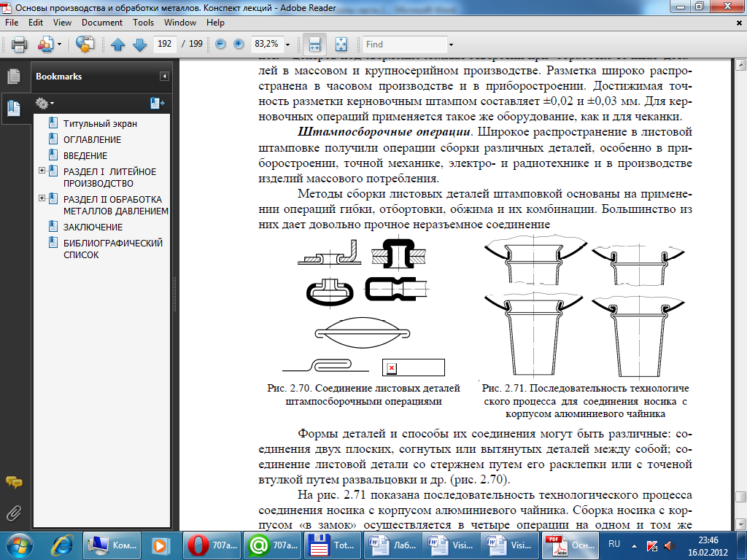The image size is (747, 560).
Task: Launch Internet Explorer from the taskbar
Action: pyautogui.click(x=62, y=545)
